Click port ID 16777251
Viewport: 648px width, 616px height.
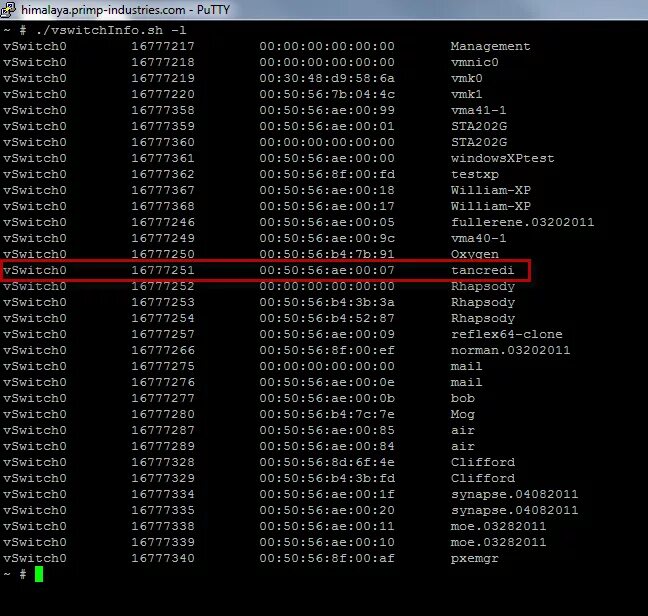click(x=163, y=270)
